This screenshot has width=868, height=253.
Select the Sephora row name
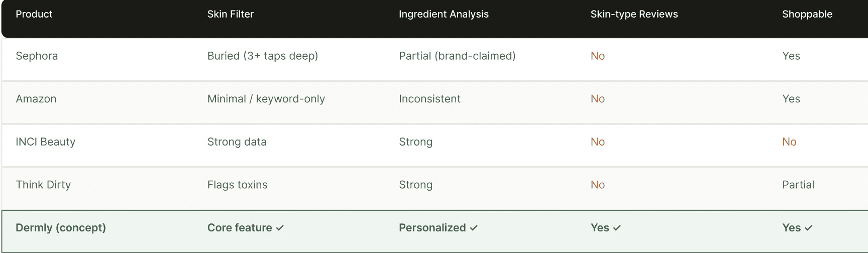coord(37,56)
